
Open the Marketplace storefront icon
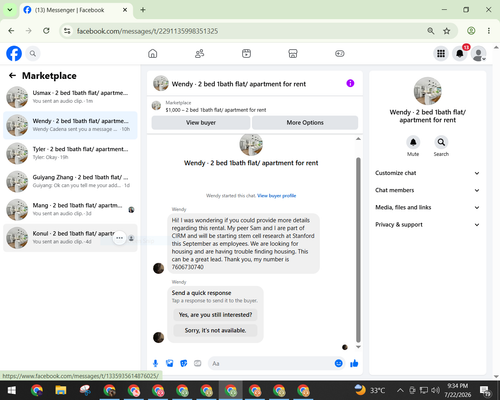293,53
